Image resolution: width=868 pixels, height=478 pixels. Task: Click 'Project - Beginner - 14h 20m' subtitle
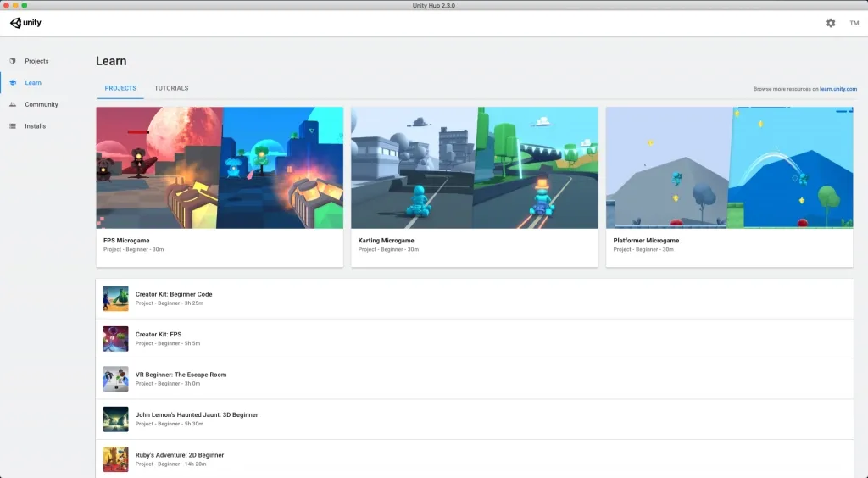170,464
